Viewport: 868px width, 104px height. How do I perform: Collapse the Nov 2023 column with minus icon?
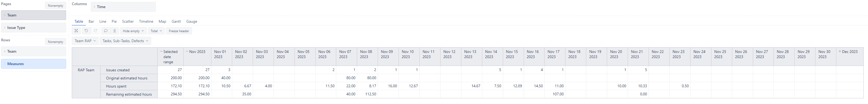pyautogui.click(x=187, y=52)
